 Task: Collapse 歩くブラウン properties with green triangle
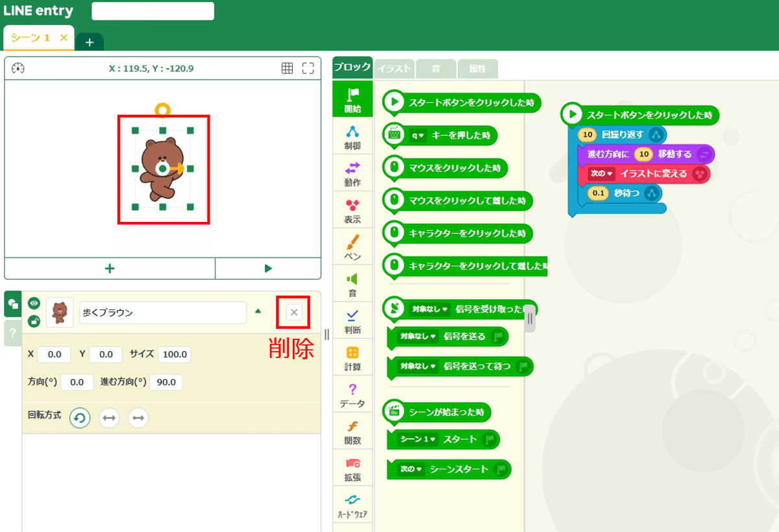pos(258,311)
